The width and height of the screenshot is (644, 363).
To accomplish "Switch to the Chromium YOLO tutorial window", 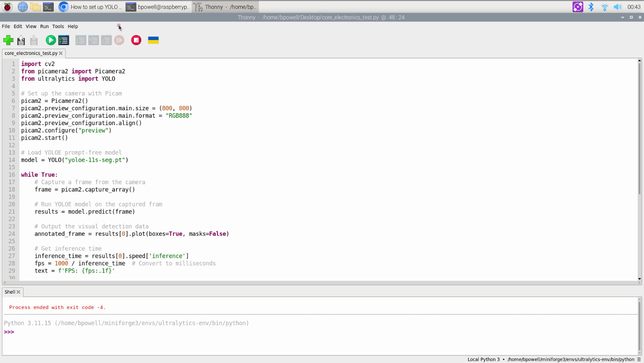I will point(91,7).
